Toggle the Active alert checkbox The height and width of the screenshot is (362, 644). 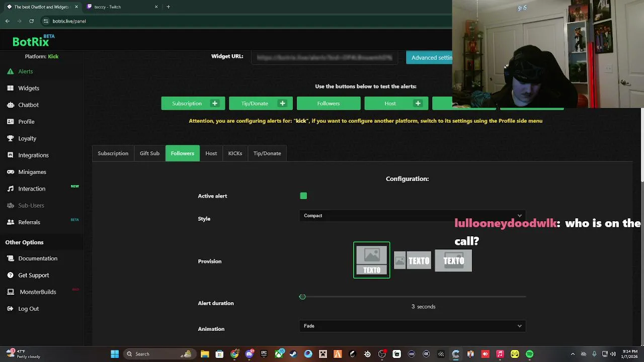(303, 196)
